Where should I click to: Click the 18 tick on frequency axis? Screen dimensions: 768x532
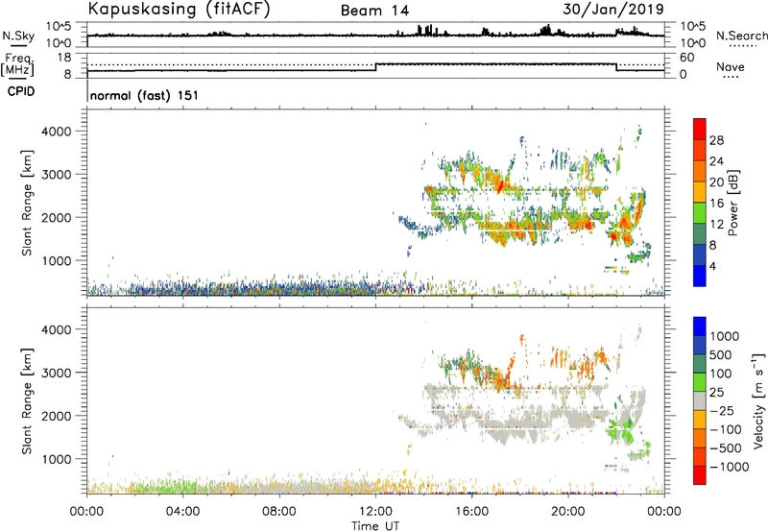[x=64, y=58]
